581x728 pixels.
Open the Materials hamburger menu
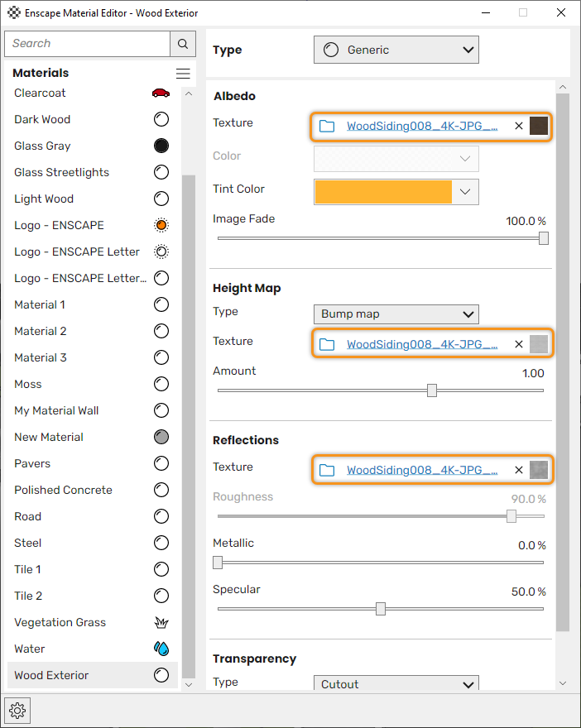(x=183, y=74)
